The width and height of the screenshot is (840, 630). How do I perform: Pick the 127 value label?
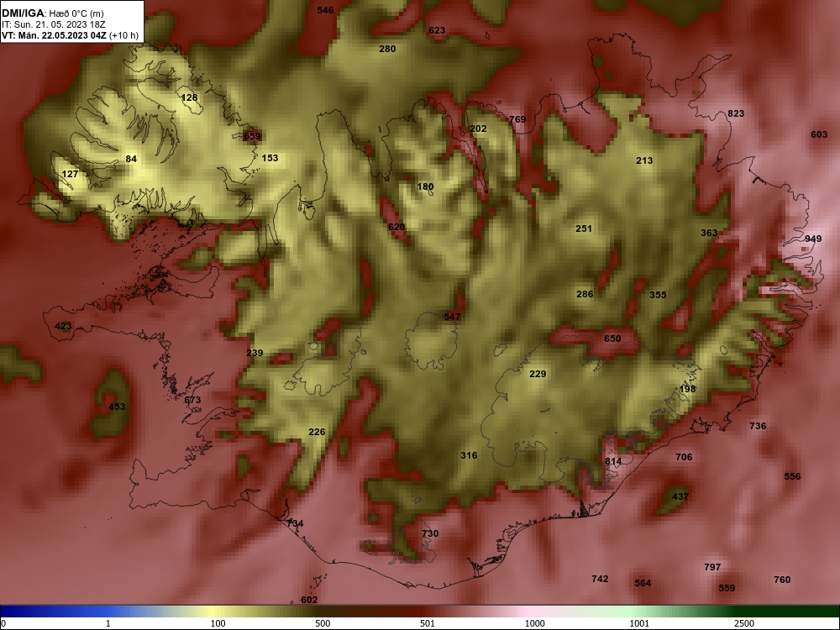point(71,174)
